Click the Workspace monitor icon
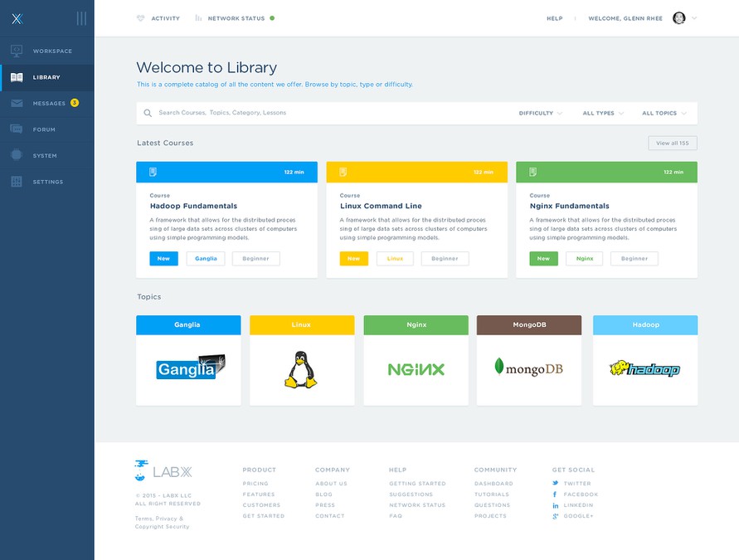Image resolution: width=739 pixels, height=560 pixels. (17, 51)
